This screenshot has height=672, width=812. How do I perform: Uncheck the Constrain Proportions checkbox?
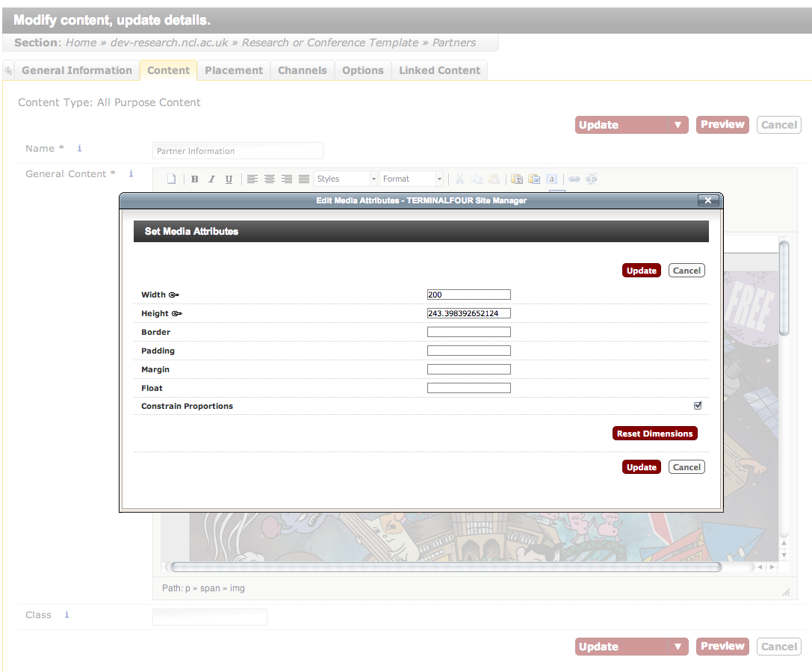click(698, 406)
